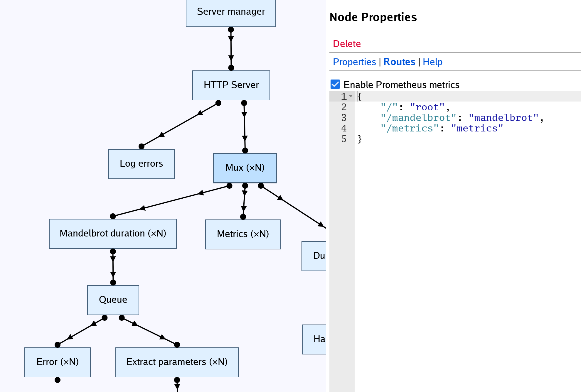Click line number 5 in editor gutter
This screenshot has width=581, height=392.
[x=343, y=139]
